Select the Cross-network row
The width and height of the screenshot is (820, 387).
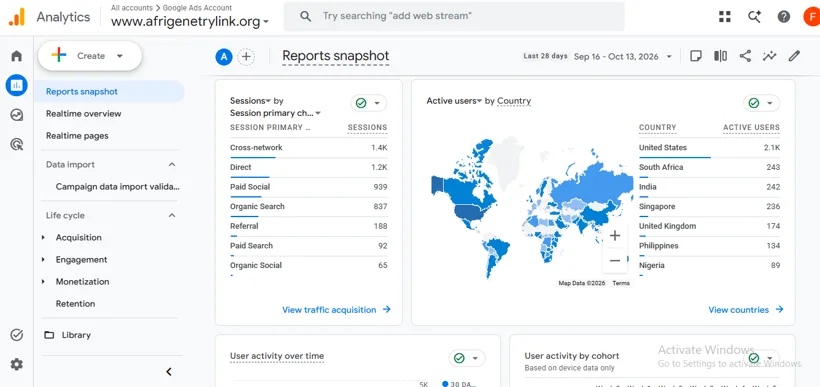click(x=309, y=147)
